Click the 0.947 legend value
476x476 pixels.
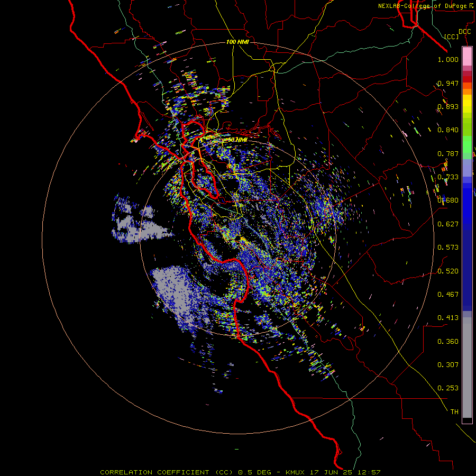tap(448, 83)
